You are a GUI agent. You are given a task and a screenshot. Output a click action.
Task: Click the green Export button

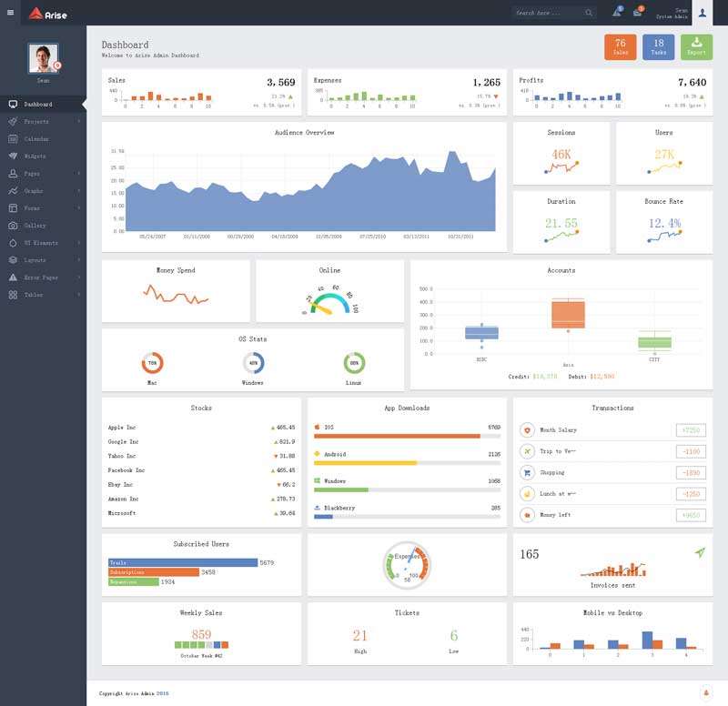click(696, 47)
